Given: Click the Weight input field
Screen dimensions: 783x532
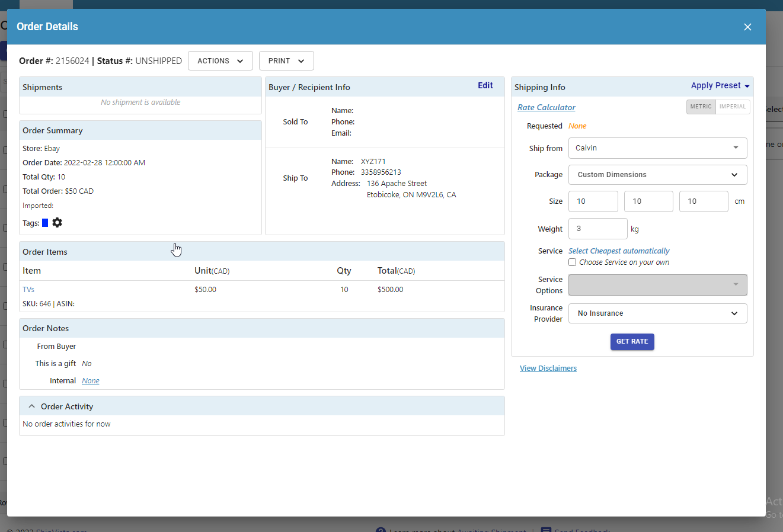Looking at the screenshot, I should tap(598, 229).
